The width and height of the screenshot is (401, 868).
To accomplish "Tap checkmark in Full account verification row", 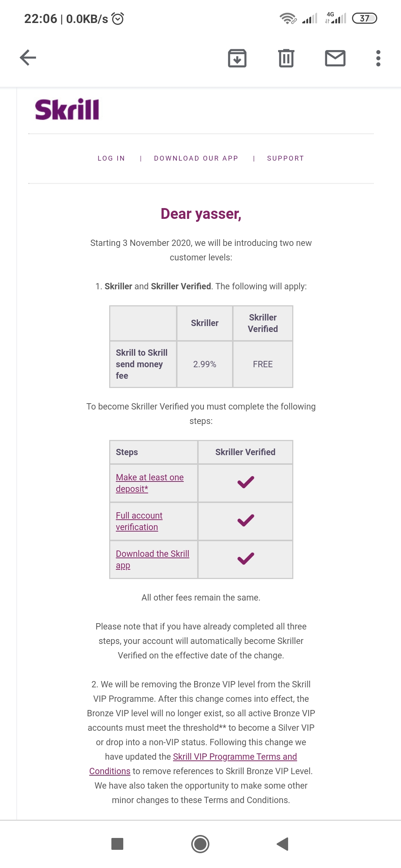I will (x=245, y=520).
